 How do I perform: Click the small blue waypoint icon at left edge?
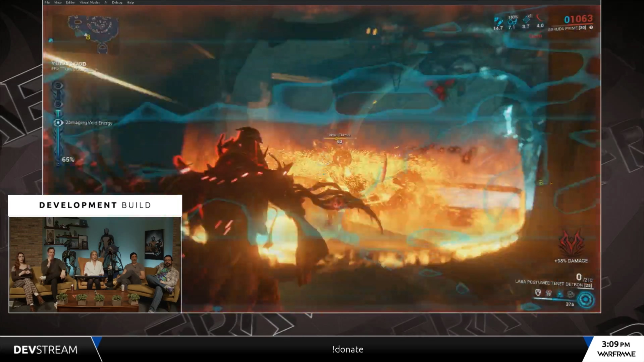pyautogui.click(x=51, y=40)
